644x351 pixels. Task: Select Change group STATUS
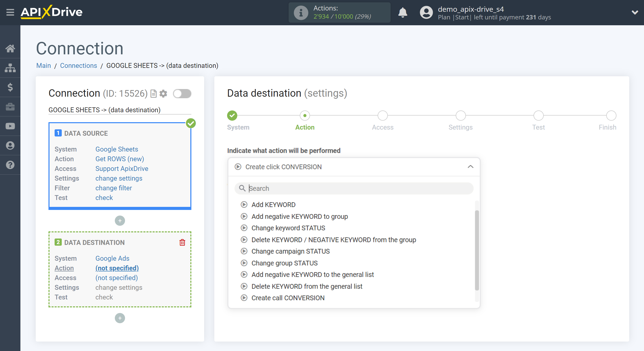(x=284, y=263)
